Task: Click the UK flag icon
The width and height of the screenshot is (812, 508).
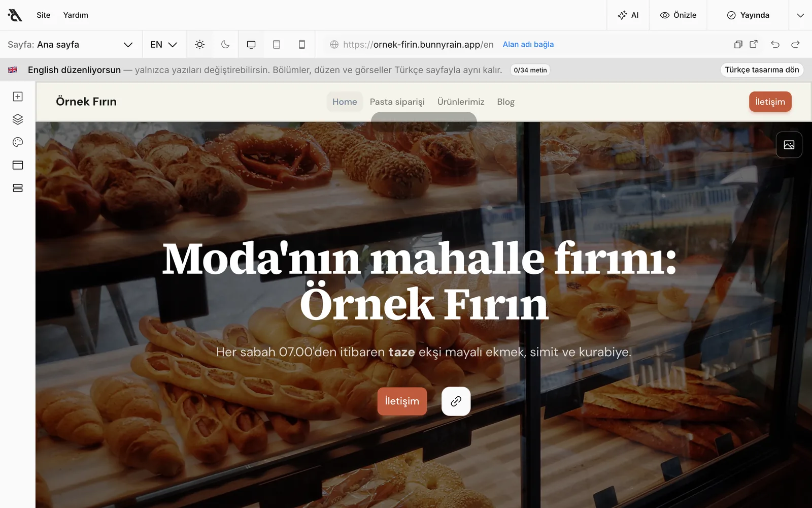Action: 13,70
